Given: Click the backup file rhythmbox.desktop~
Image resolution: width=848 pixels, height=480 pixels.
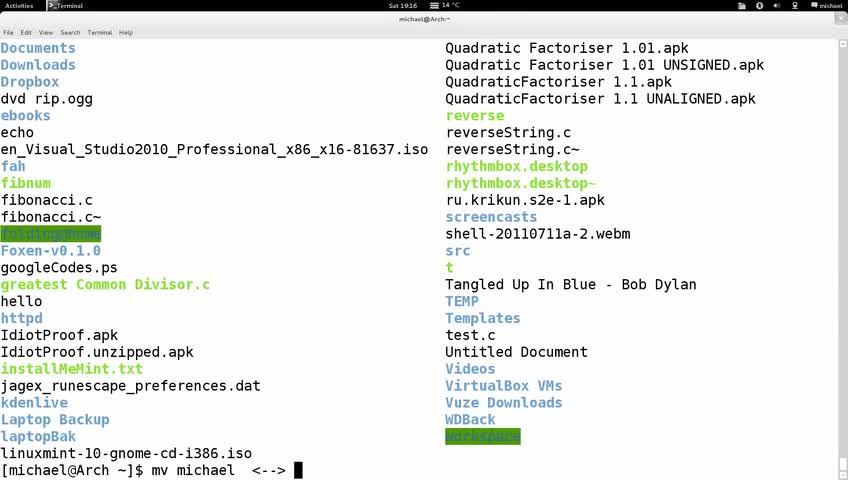Looking at the screenshot, I should [x=520, y=183].
